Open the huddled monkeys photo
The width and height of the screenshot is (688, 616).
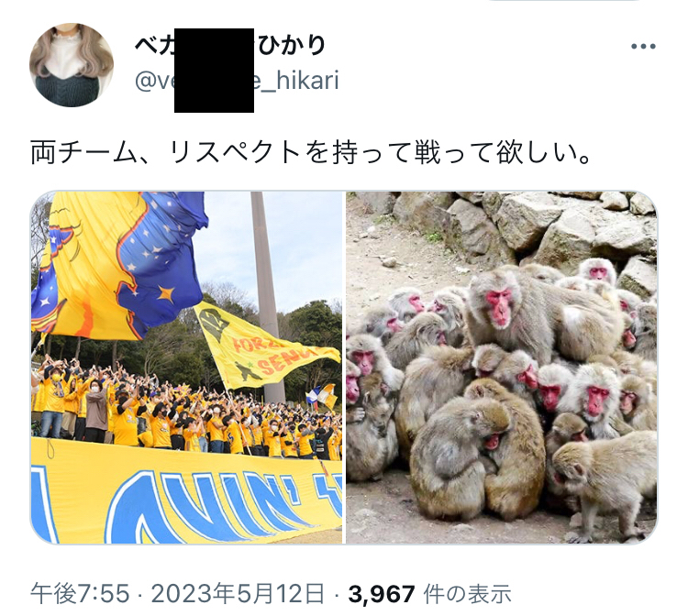pos(502,368)
